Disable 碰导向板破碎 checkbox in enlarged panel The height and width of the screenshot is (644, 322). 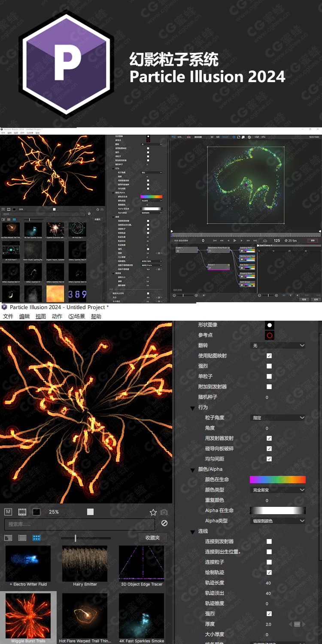[x=269, y=449]
